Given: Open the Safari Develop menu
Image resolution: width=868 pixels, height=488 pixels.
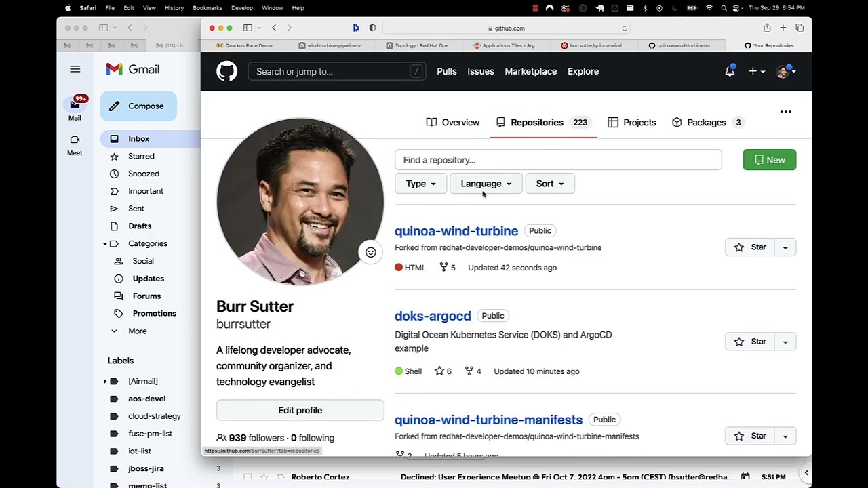Looking at the screenshot, I should [242, 8].
